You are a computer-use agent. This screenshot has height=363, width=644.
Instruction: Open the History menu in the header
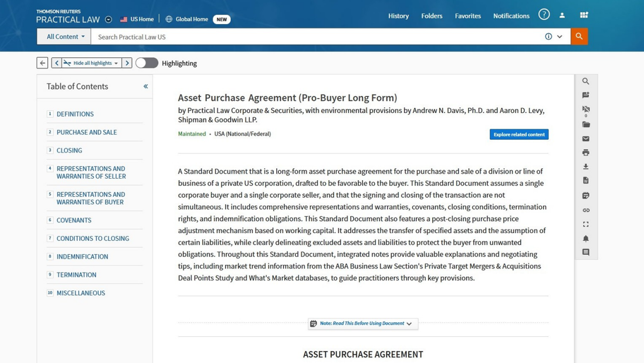[x=398, y=16]
